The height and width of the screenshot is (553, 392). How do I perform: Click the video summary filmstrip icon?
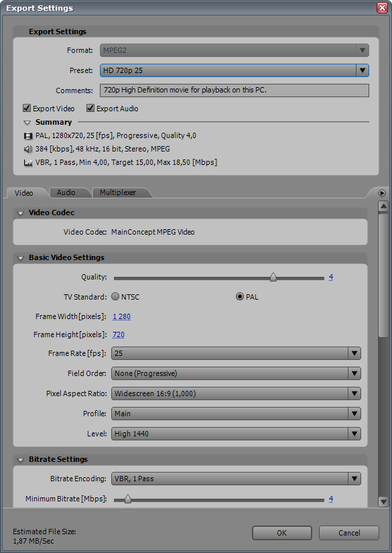click(x=28, y=136)
